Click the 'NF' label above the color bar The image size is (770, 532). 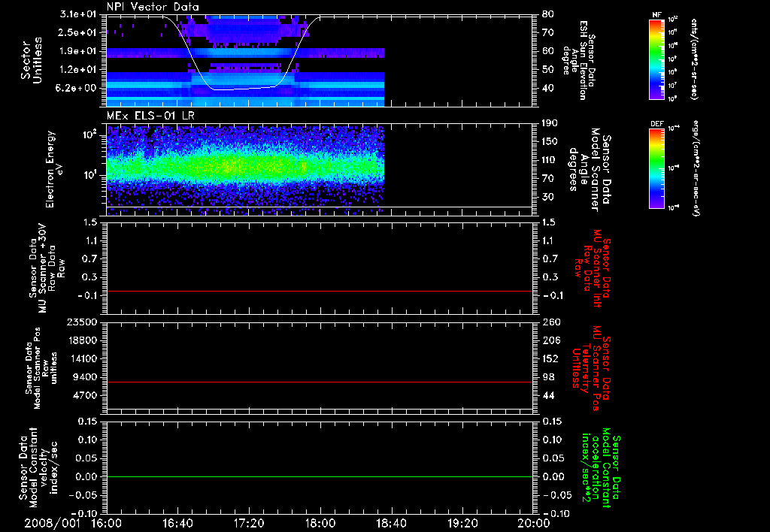656,15
